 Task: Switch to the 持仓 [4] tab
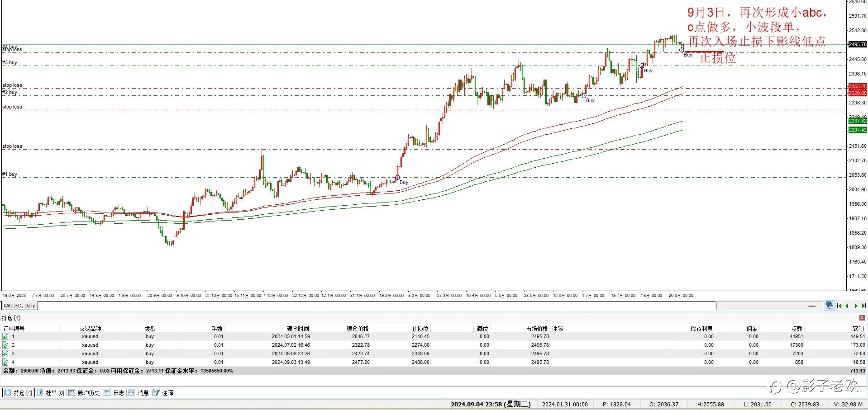point(19,393)
